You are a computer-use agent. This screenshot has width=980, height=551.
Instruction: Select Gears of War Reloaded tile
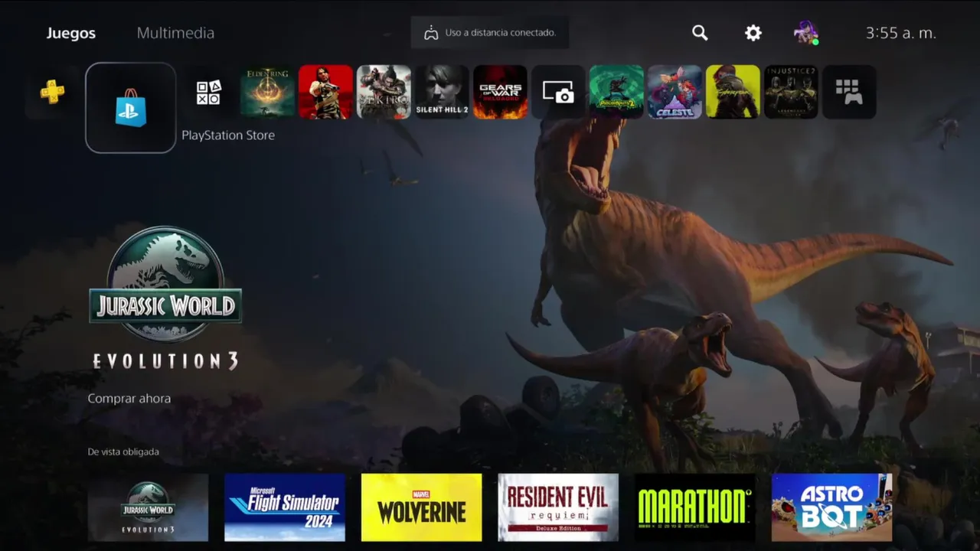[500, 92]
